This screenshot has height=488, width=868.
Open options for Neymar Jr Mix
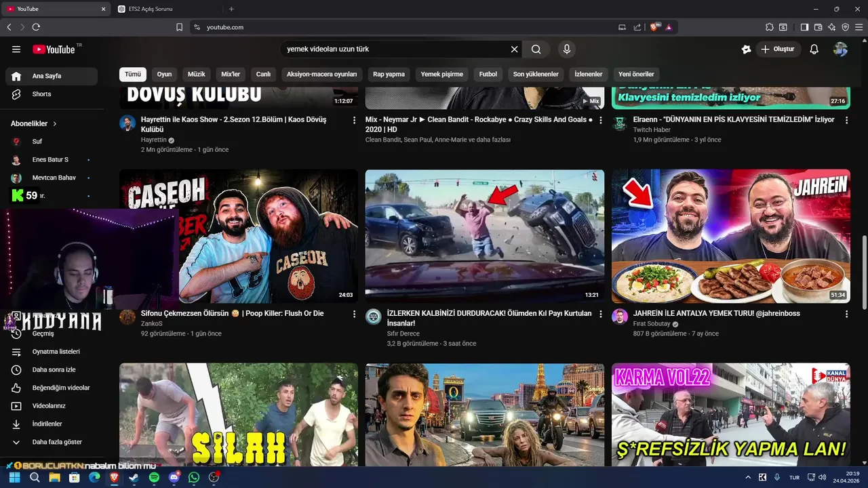[600, 120]
